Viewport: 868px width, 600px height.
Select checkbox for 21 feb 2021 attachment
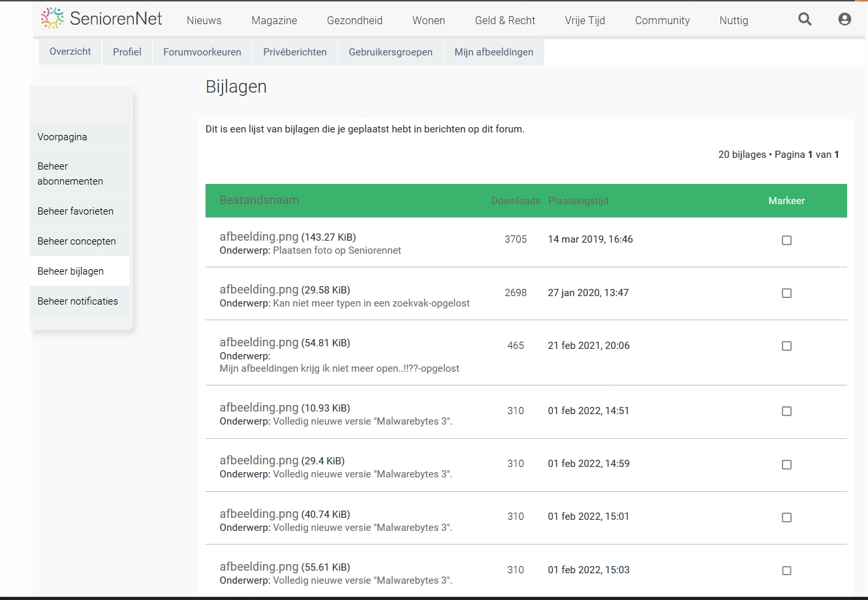click(x=786, y=346)
